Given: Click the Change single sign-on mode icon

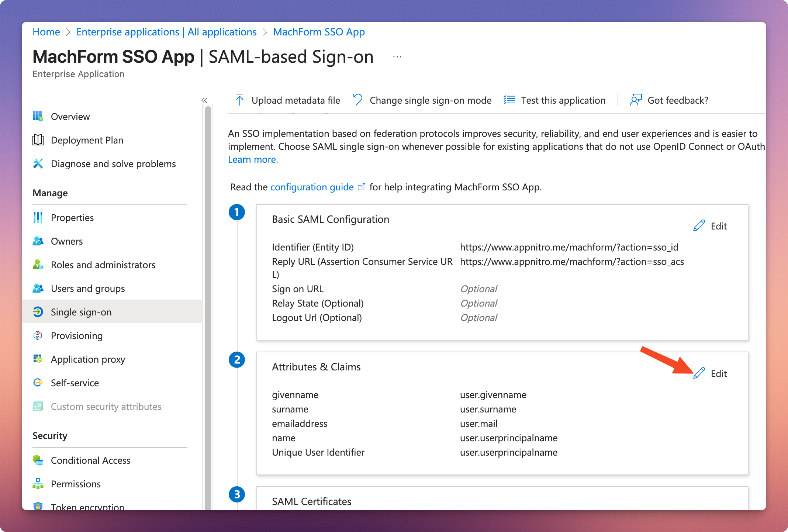Looking at the screenshot, I should click(x=357, y=100).
